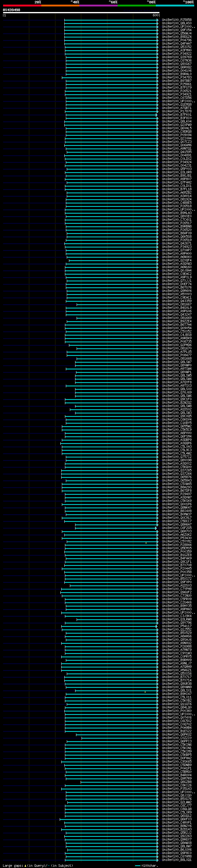Click the cyan ~100% identity legend segment
197x868 pixels.
[175, 6]
